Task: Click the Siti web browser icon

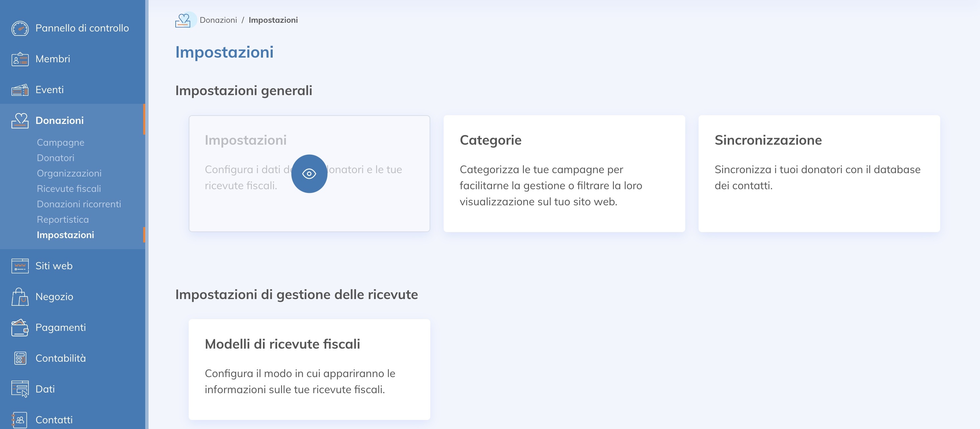Action: tap(20, 266)
